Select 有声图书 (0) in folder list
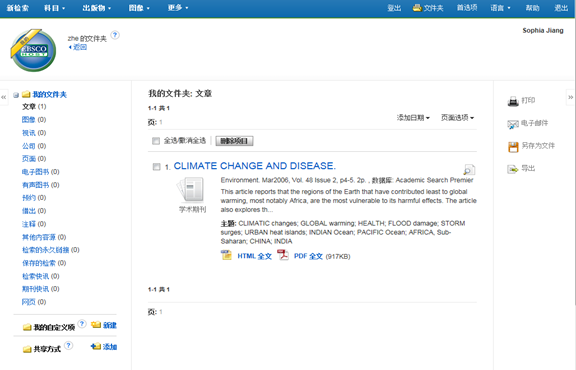 (x=40, y=185)
